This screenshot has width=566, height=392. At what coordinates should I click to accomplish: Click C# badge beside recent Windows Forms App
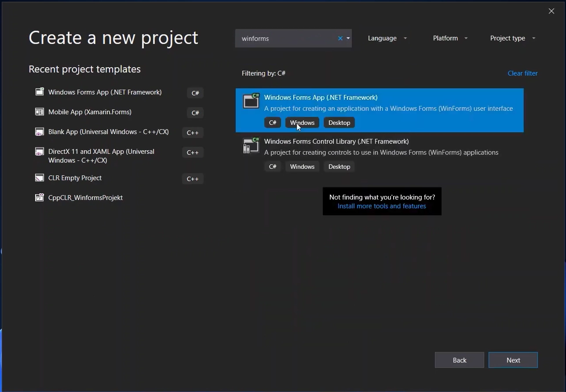point(195,93)
